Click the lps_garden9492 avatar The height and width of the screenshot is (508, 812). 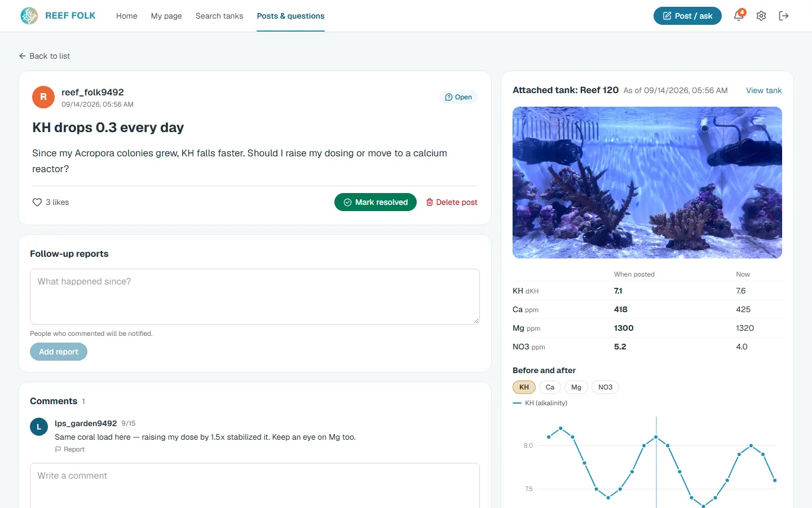tap(39, 427)
